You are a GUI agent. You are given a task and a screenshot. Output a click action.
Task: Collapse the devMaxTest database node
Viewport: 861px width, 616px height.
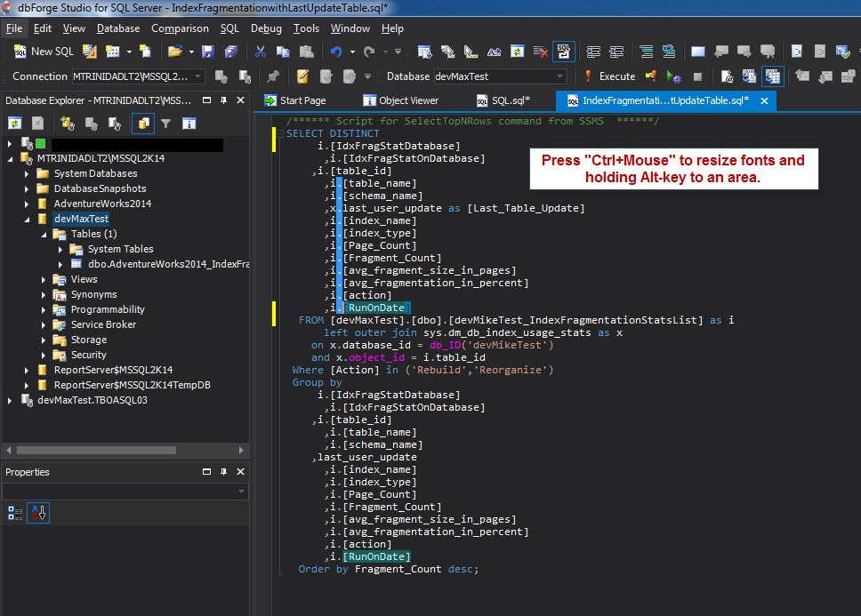pyautogui.click(x=27, y=220)
